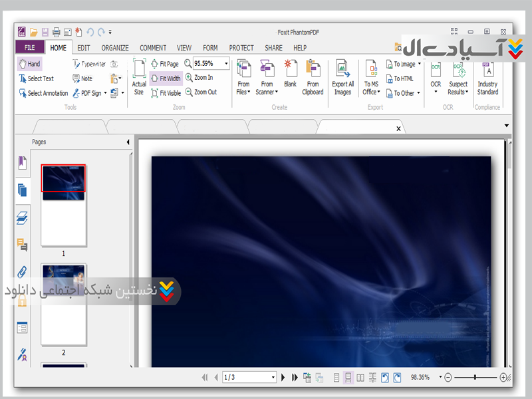The width and height of the screenshot is (532, 399).
Task: Click the Typewriter tool
Action: pos(89,64)
